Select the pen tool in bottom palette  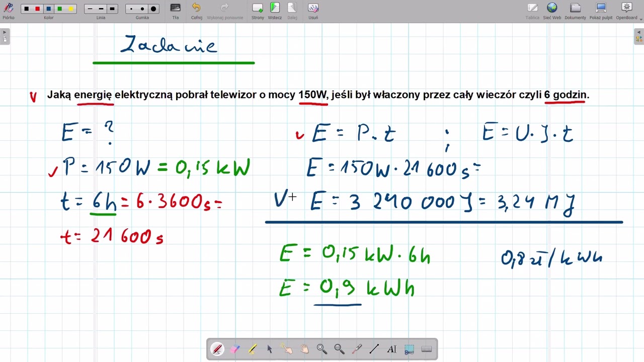click(x=217, y=349)
